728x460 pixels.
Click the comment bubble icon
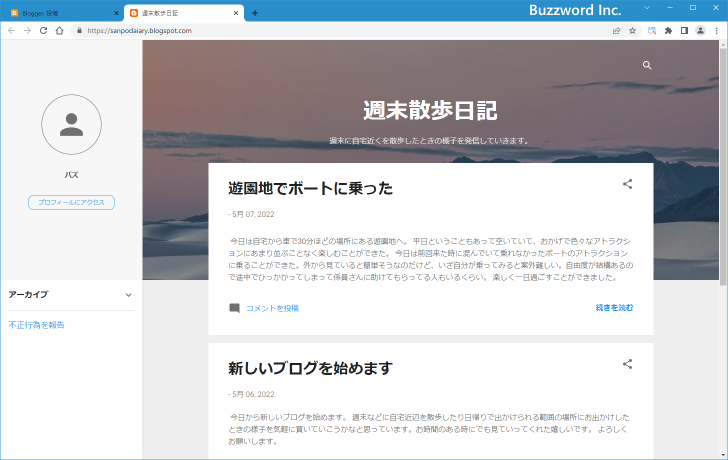(234, 308)
